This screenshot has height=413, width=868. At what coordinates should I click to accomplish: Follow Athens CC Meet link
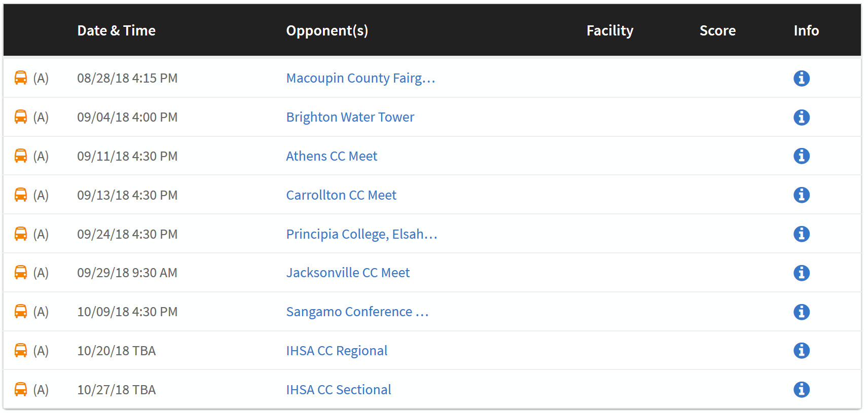[x=332, y=156]
